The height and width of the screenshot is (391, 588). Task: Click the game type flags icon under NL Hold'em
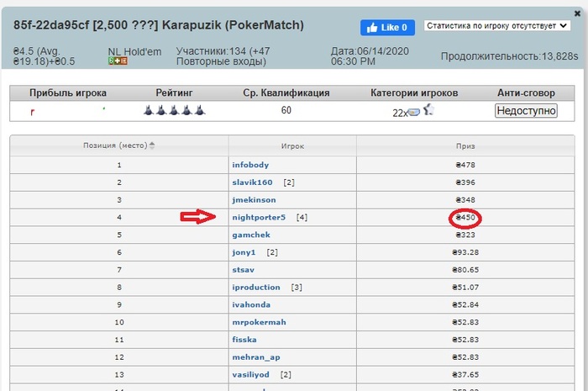tap(118, 61)
